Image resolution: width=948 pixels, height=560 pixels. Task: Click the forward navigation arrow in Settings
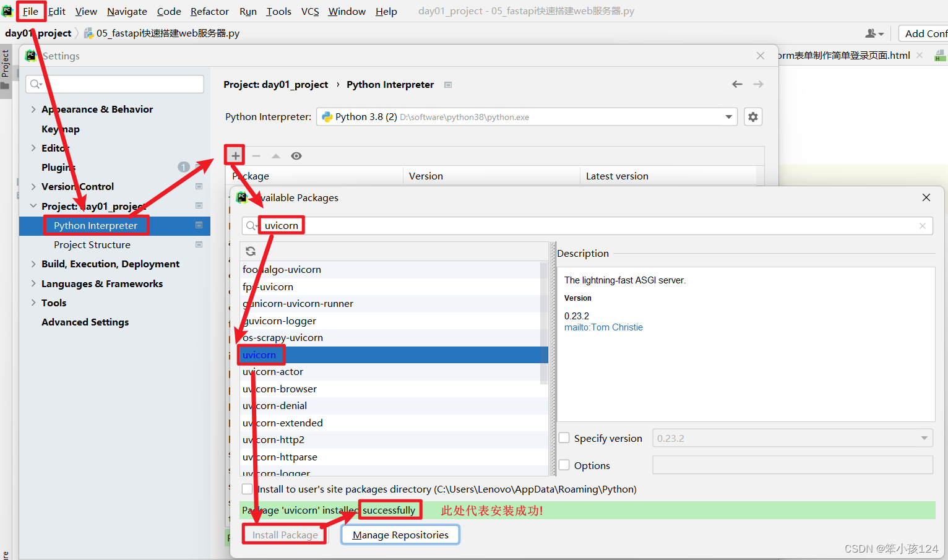tap(758, 84)
